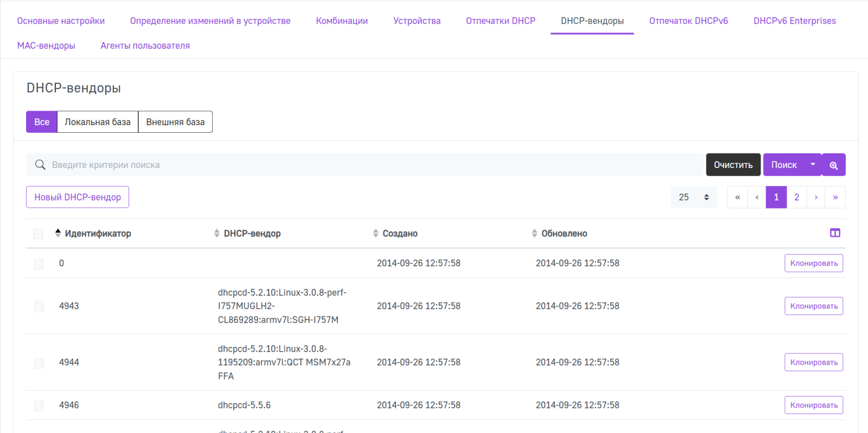868x433 pixels.
Task: Check the row with identifier 4943
Action: point(39,307)
